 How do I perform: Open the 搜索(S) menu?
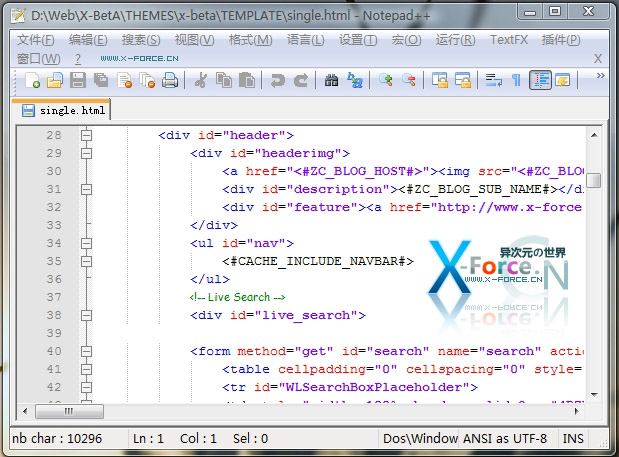(141, 40)
